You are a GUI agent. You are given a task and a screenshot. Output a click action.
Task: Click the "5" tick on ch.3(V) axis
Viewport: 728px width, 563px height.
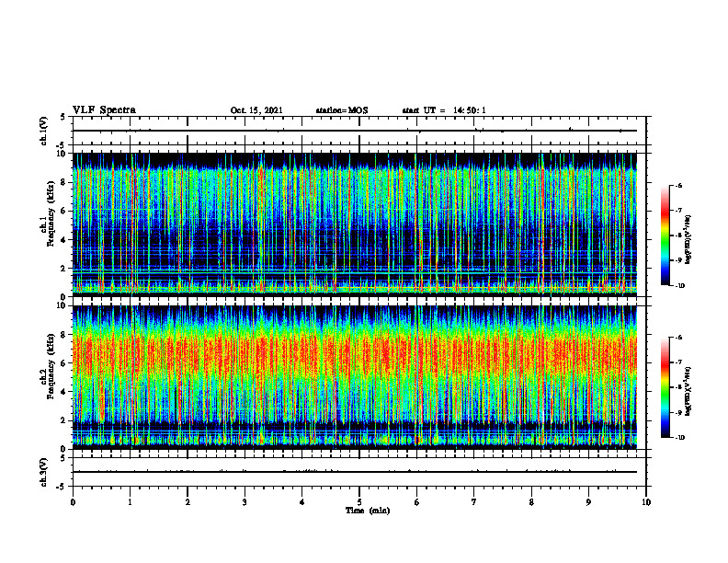click(64, 458)
